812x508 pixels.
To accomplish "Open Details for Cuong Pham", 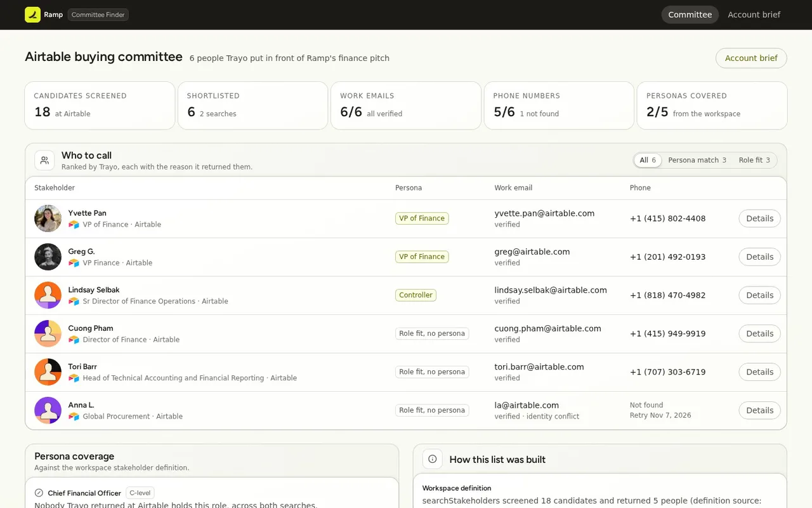I will click(759, 333).
